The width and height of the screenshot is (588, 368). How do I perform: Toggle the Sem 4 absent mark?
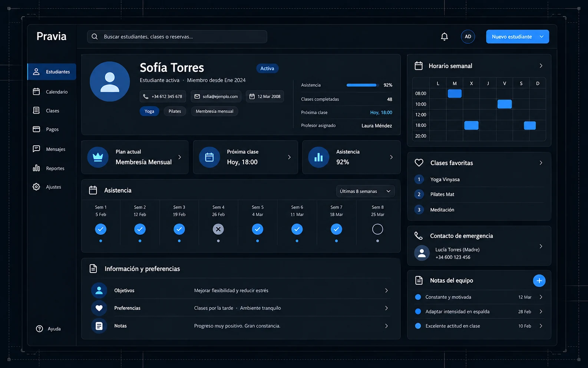[218, 229]
